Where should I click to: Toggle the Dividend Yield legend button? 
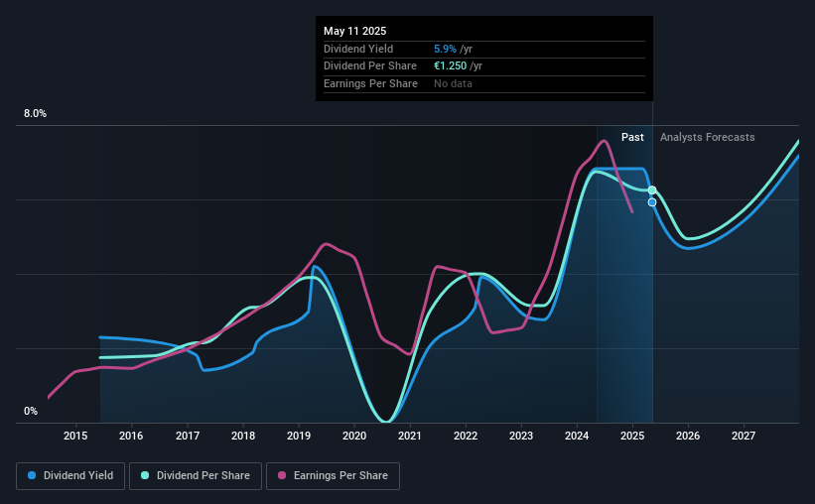[x=70, y=476]
